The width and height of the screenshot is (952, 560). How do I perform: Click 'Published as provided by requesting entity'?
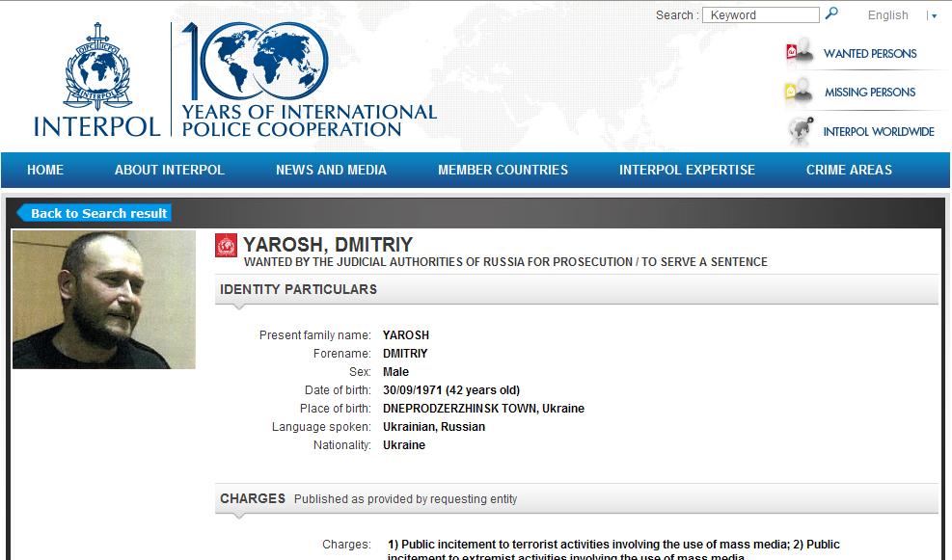click(405, 498)
